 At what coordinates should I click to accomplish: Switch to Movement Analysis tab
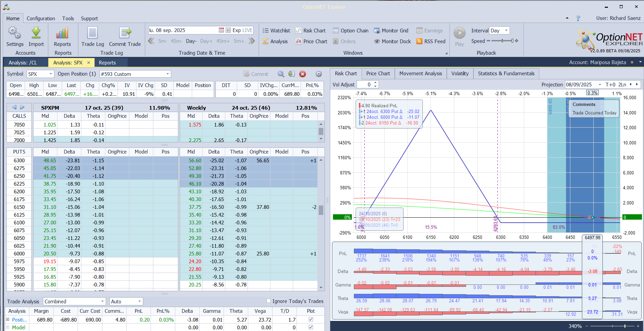420,74
